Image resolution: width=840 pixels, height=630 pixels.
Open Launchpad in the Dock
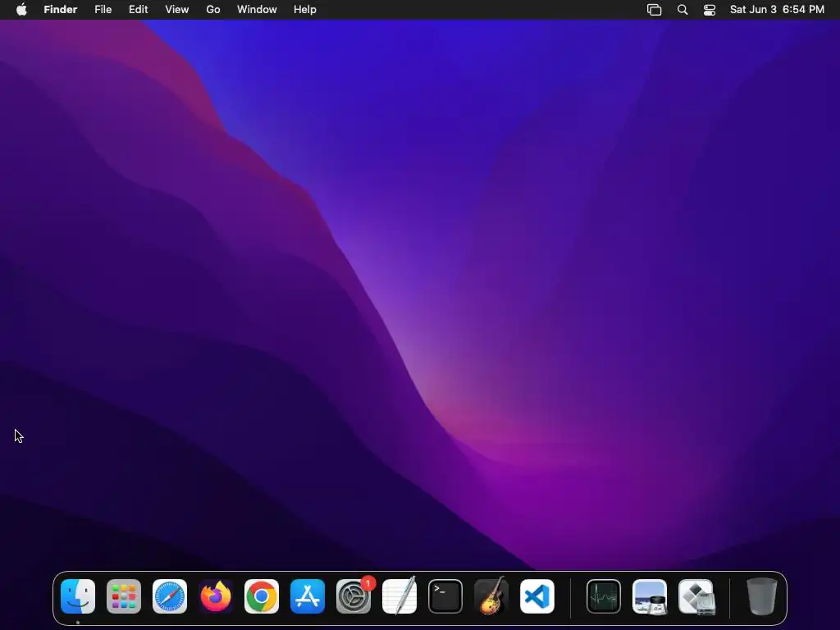(124, 596)
